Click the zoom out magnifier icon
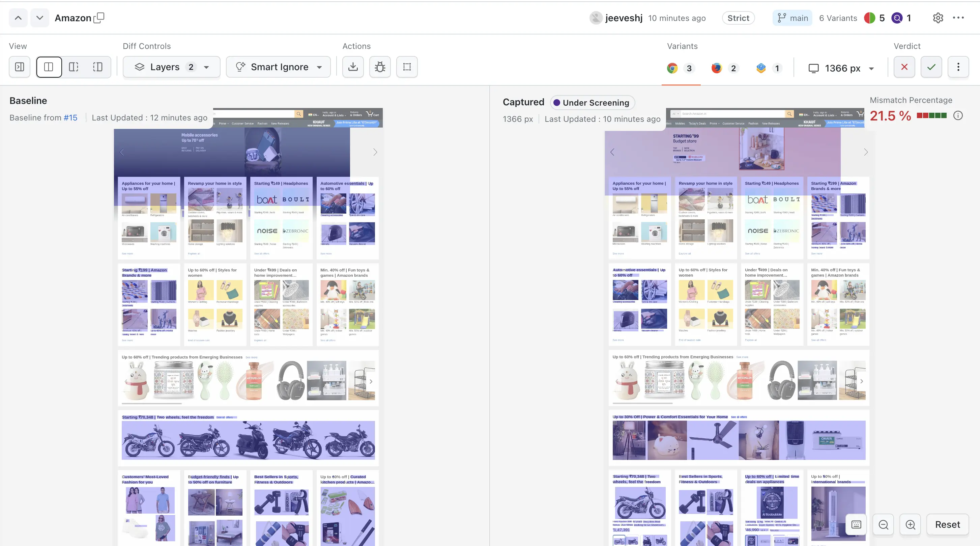Viewport: 980px width, 546px height. tap(883, 524)
